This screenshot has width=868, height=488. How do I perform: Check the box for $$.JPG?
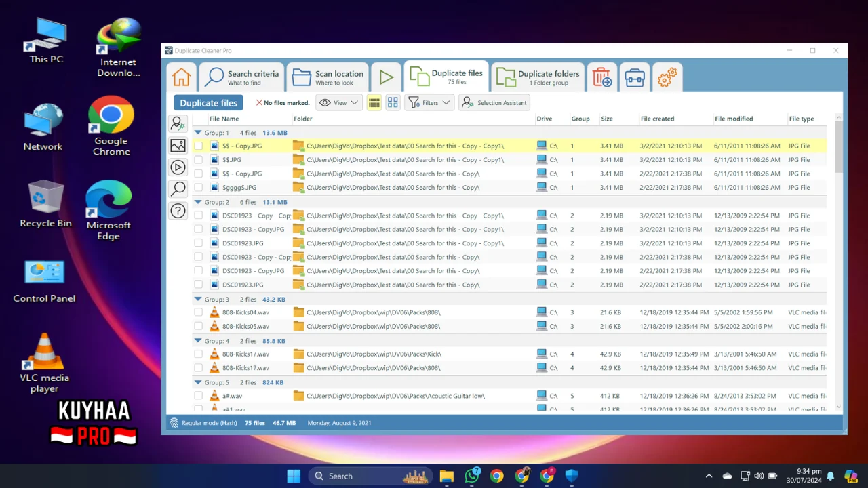point(198,160)
